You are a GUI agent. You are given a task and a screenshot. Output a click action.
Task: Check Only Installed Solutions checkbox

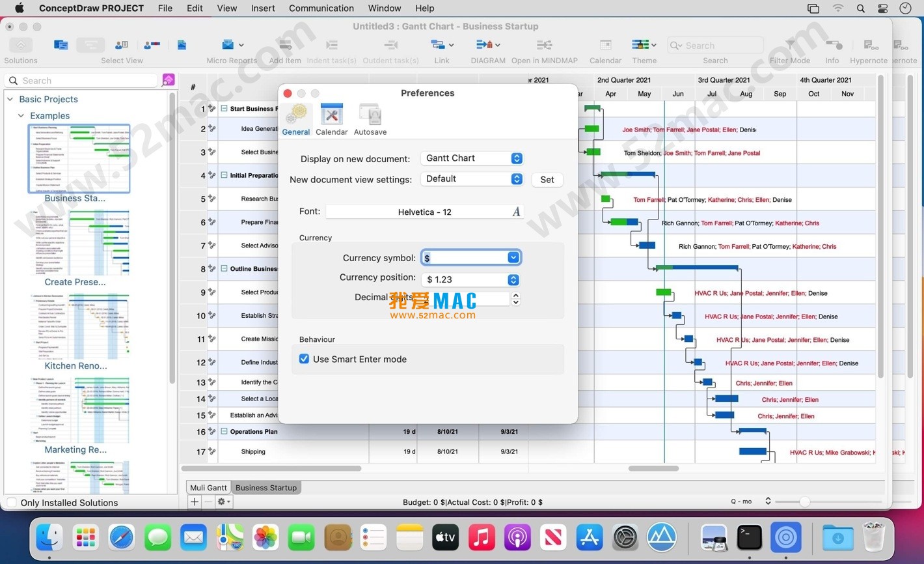pos(12,502)
